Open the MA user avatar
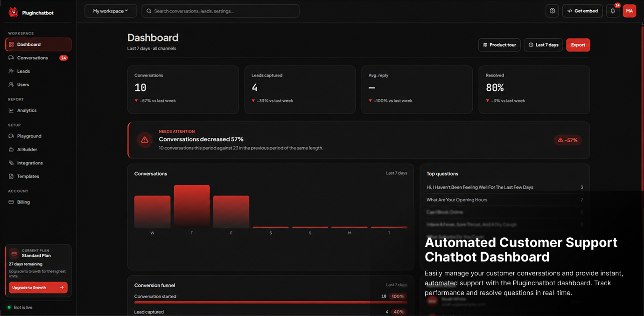The height and width of the screenshot is (316, 644). [x=630, y=11]
